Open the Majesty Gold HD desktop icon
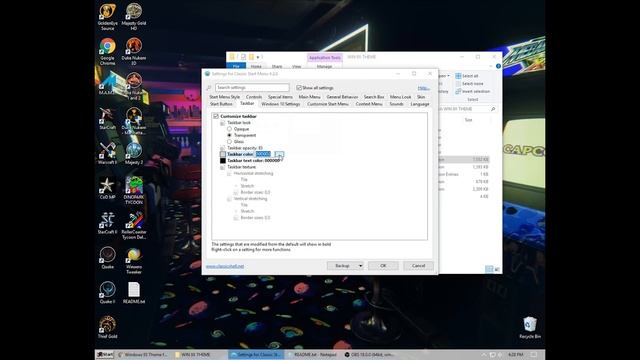 click(134, 16)
